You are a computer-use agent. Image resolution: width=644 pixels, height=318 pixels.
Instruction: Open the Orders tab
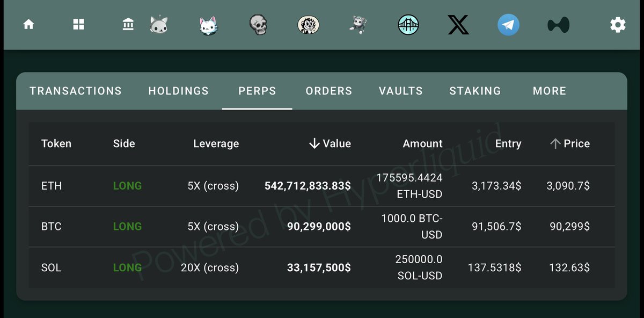pos(329,91)
